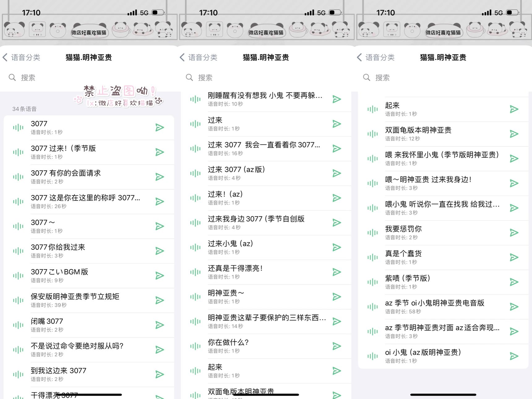Go back to 语音分类 in left screen
The width and height of the screenshot is (532, 399).
tap(22, 57)
